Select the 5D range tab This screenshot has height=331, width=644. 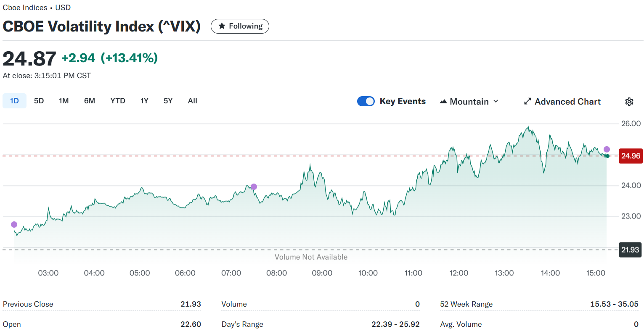[39, 101]
